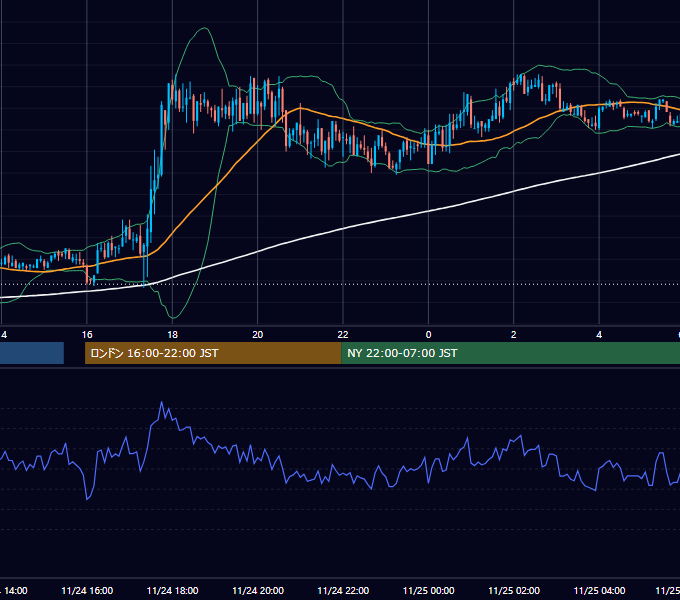Select the blue session bar left of ロンドン
Image resolution: width=680 pixels, height=600 pixels.
pyautogui.click(x=32, y=353)
